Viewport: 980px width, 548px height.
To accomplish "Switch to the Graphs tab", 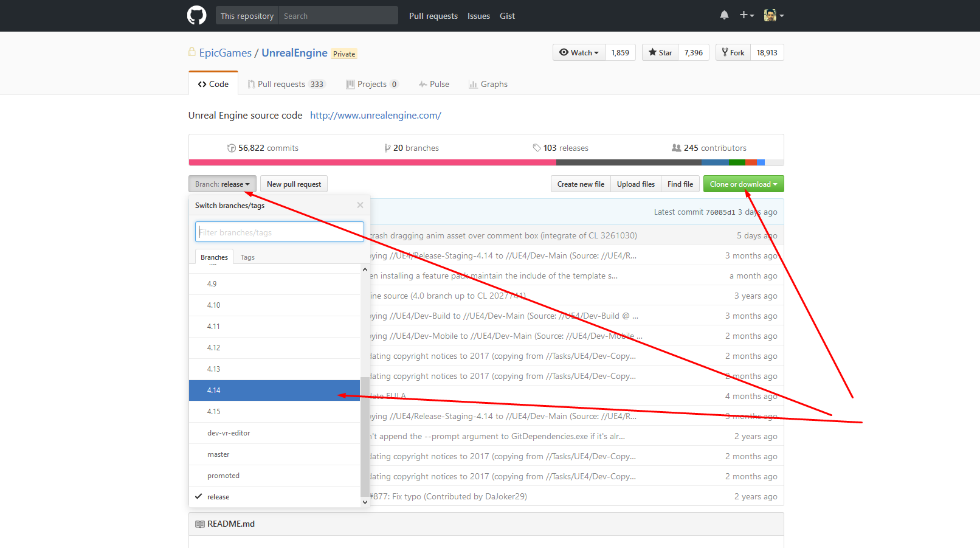I will 488,84.
